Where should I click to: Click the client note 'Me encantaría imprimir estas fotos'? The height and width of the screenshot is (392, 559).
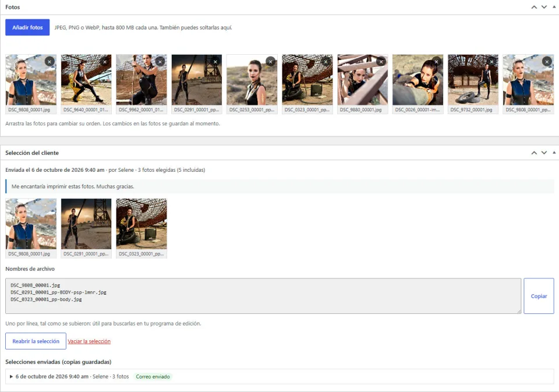[73, 186]
